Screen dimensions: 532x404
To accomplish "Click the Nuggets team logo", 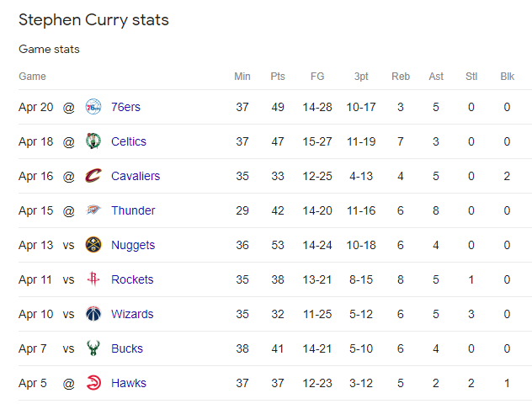I will [93, 245].
